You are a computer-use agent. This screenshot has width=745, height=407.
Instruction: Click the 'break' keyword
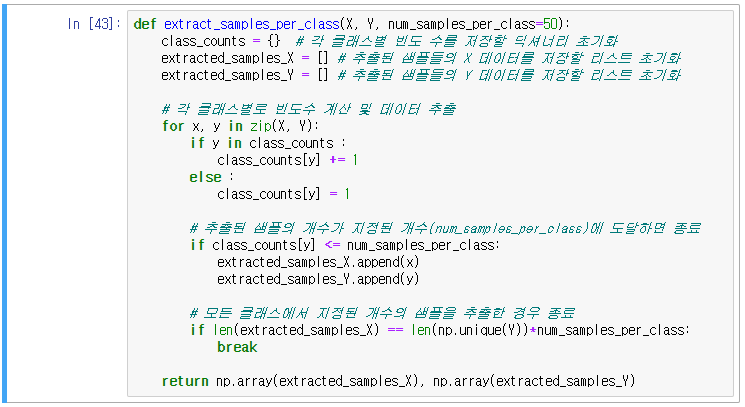click(x=237, y=347)
